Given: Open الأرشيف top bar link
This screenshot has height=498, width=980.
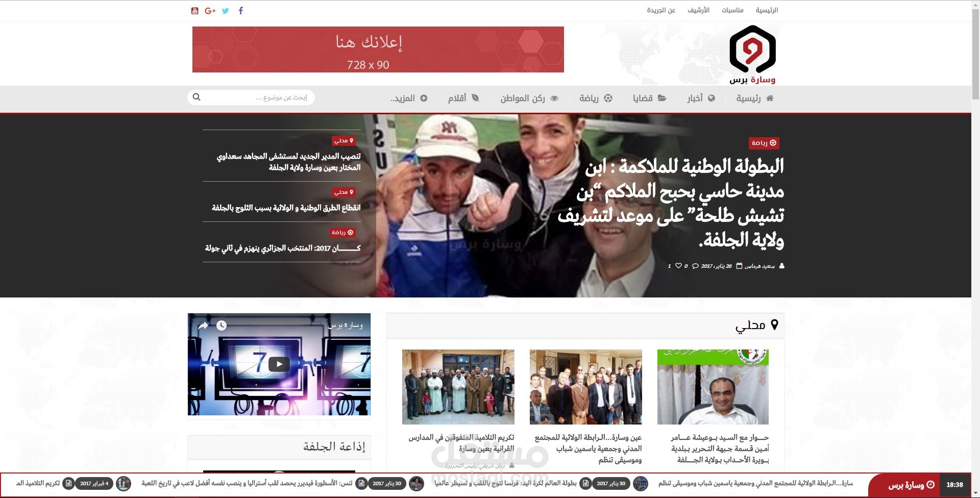Looking at the screenshot, I should tap(698, 10).
